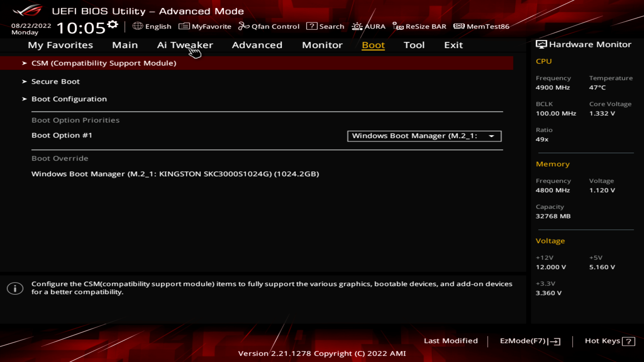Open Qfan Control fan icon
Viewport: 644px width, 362px height.
(x=244, y=26)
